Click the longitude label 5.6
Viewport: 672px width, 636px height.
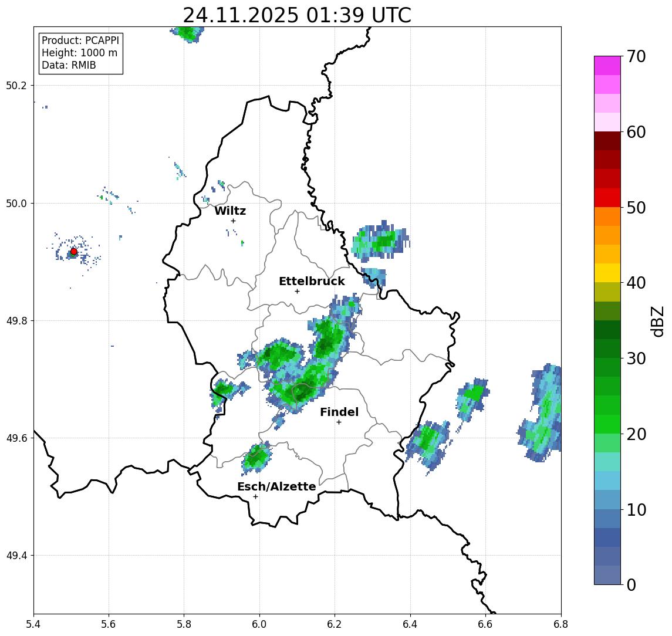click(109, 624)
